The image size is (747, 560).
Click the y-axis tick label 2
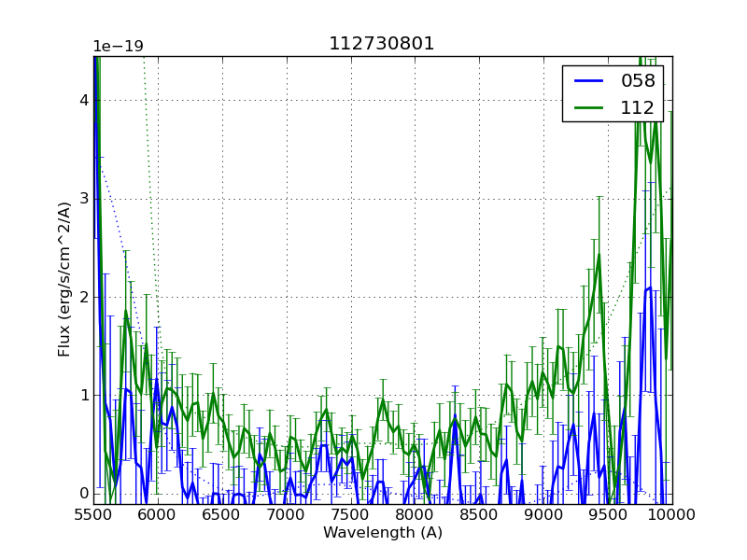click(x=82, y=297)
